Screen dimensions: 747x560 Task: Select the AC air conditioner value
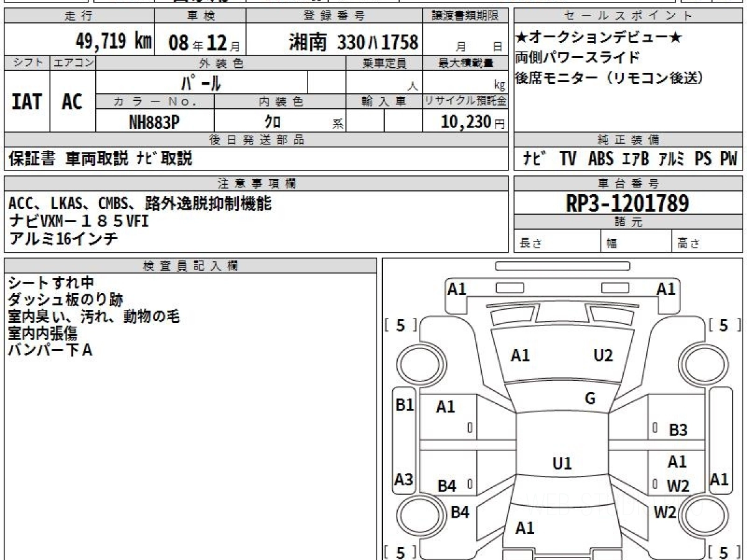coord(72,102)
